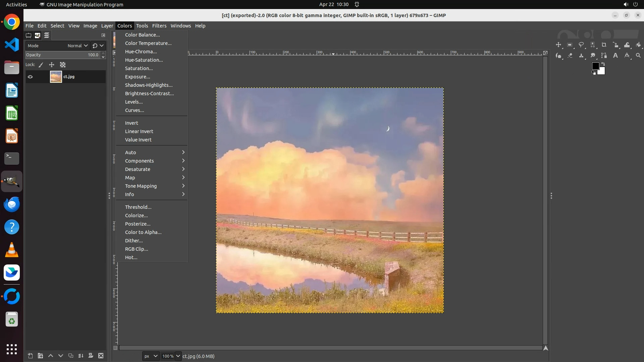Click the black foreground color swatch
644x362 pixels.
(x=595, y=66)
